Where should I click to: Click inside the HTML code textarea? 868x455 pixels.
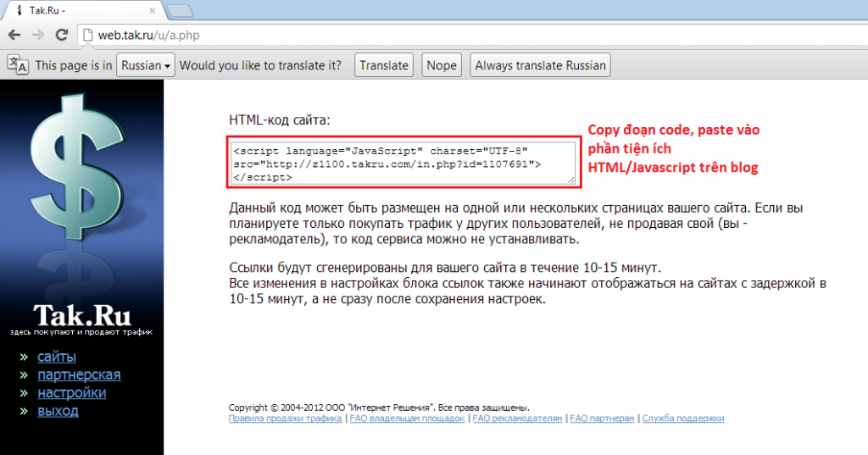[403, 164]
